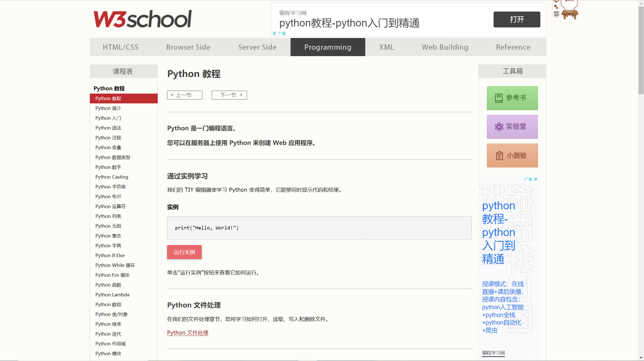Click the 运行实例 run example button
This screenshot has height=361, width=644.
pyautogui.click(x=184, y=252)
